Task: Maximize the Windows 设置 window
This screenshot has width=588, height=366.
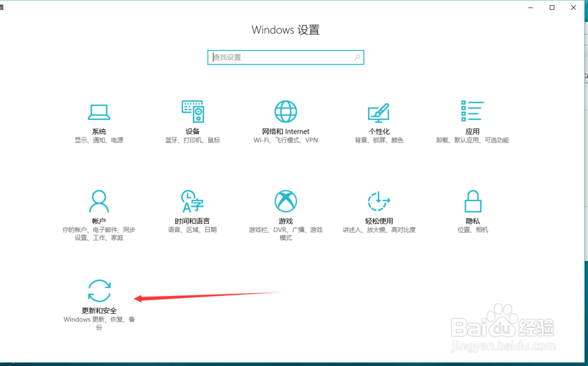Action: click(x=552, y=8)
